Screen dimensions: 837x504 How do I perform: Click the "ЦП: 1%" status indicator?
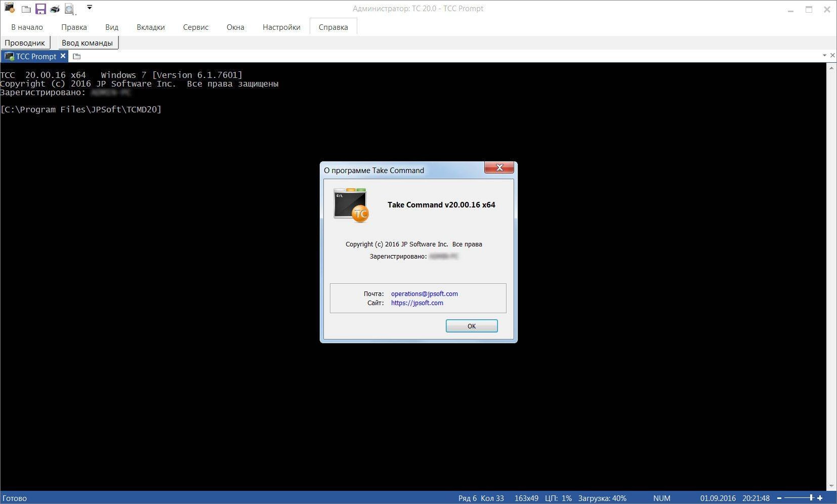coord(558,498)
